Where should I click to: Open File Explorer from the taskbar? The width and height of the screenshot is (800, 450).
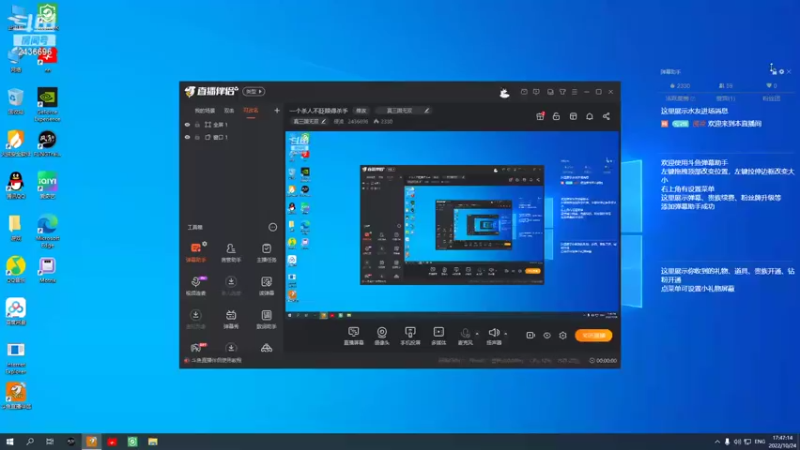153,442
